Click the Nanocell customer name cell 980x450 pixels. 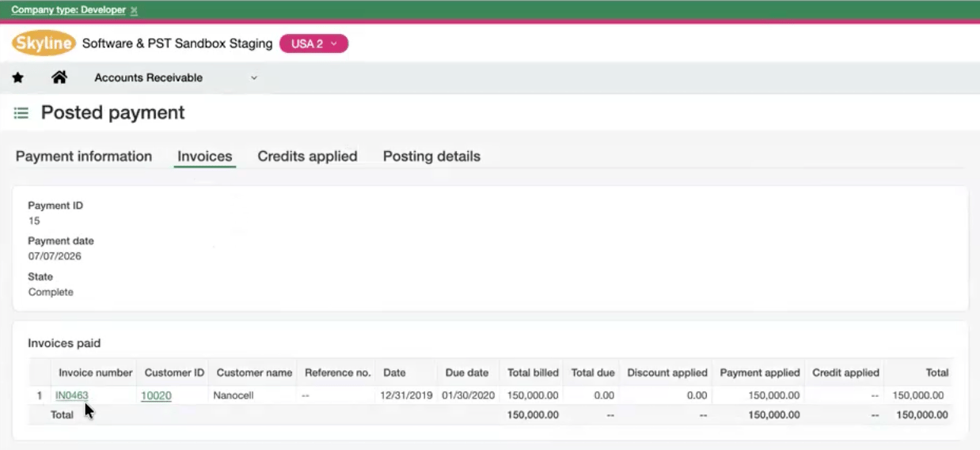[x=234, y=395]
